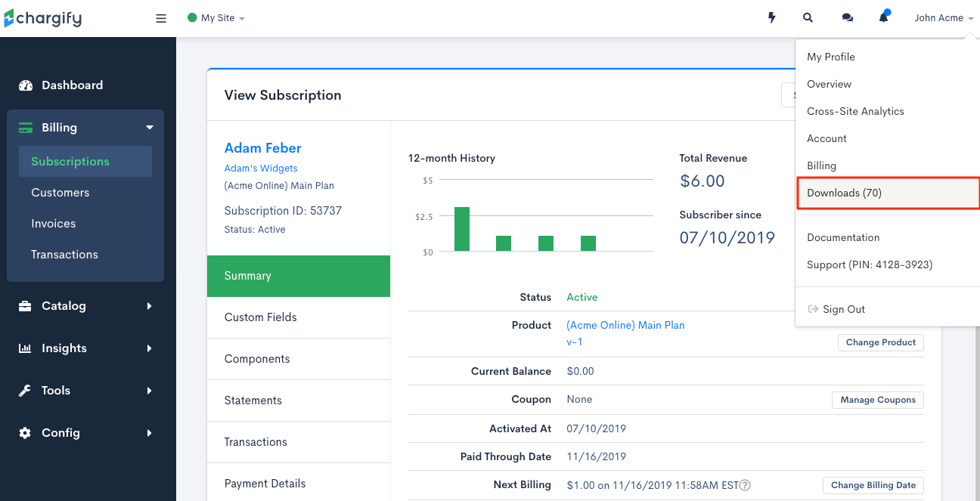Open search via magnifying glass icon
Screen dimensions: 980x501
click(808, 18)
